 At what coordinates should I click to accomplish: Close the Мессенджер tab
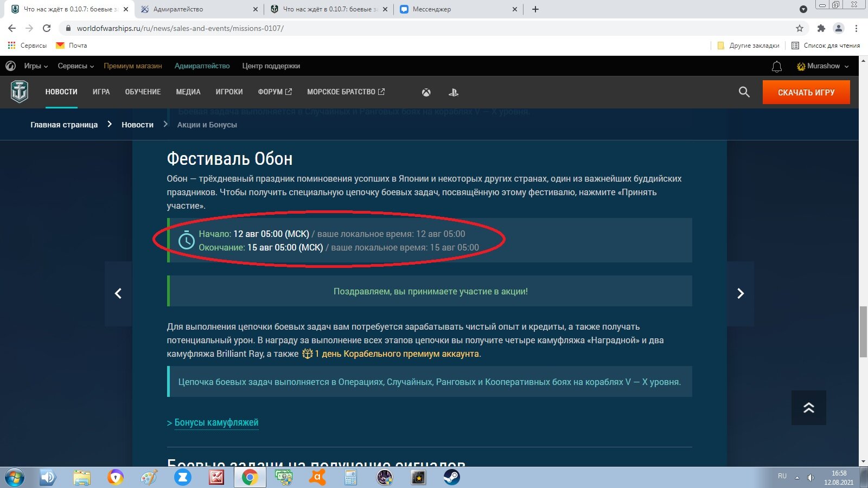515,9
